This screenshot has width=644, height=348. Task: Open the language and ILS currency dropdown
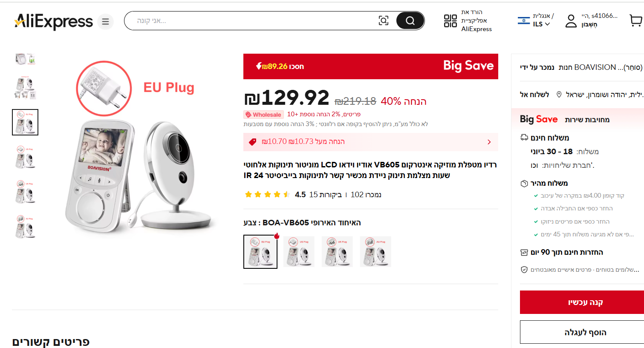536,20
